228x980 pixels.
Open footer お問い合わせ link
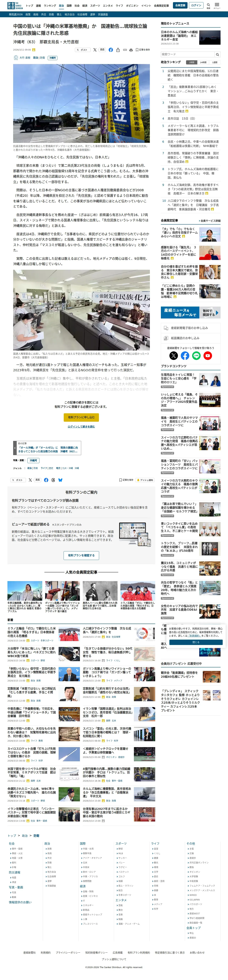tap(197, 952)
